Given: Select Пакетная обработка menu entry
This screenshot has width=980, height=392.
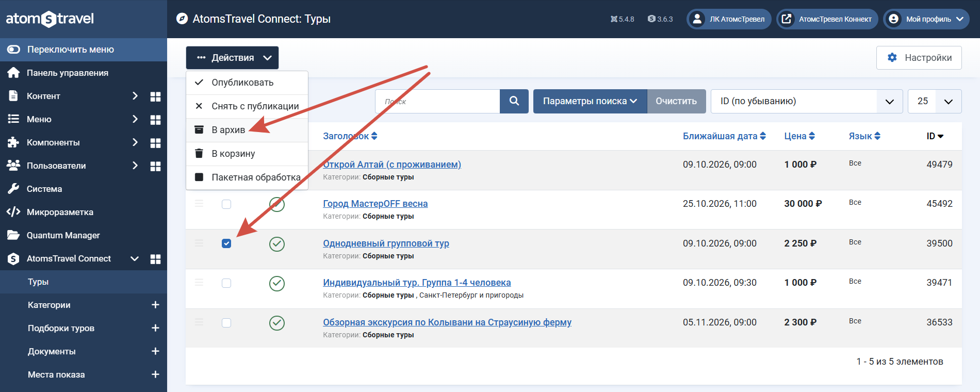Looking at the screenshot, I should [247, 177].
